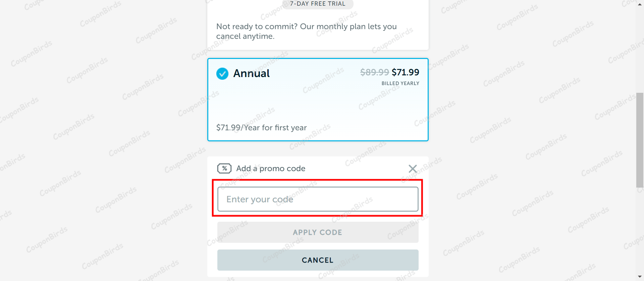Screen dimensions: 644x281
Task: Click the percent promo code icon
Action: tap(224, 168)
